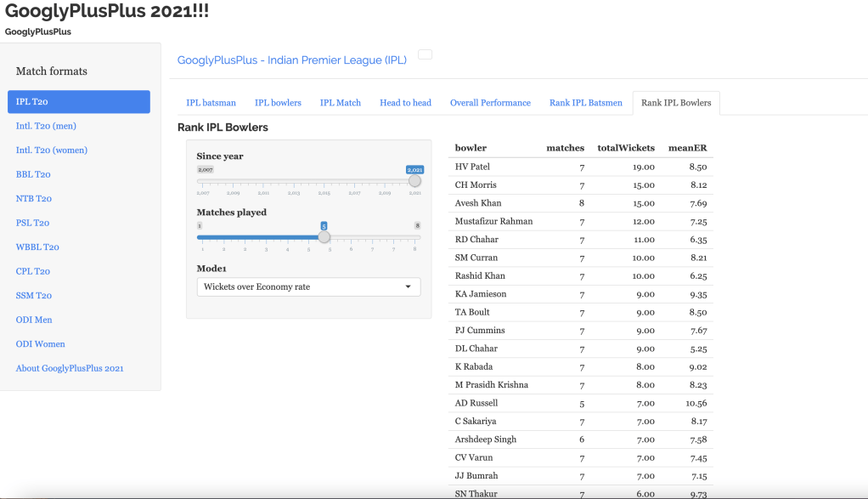Choose Intl. T20 (women) in sidebar

click(x=52, y=150)
